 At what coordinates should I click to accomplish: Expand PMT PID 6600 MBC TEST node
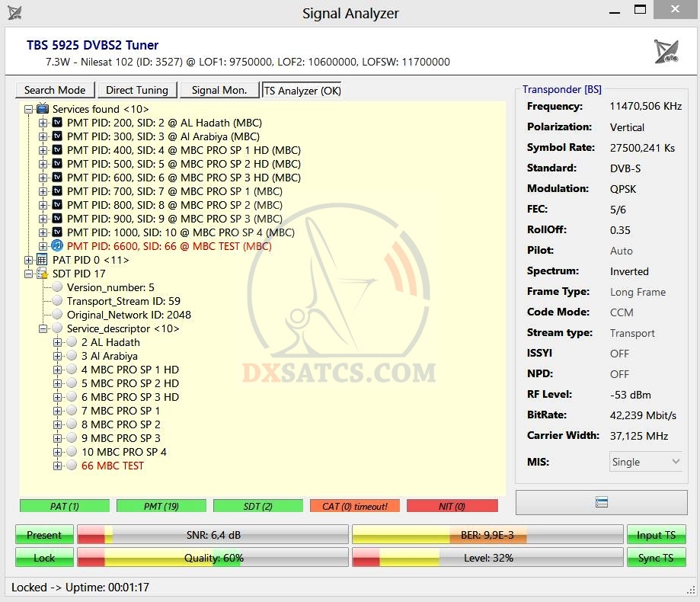point(43,246)
